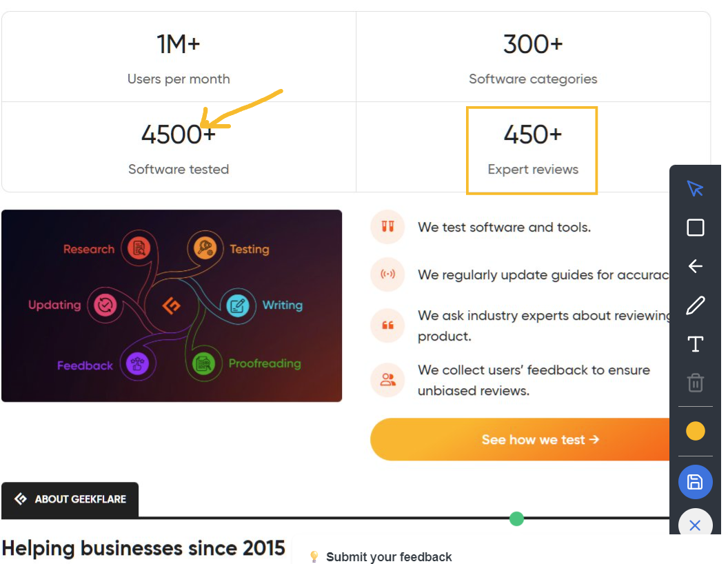Screen dimensions: 728x564
Task: Open the About Geekflare tab
Action: [70, 499]
